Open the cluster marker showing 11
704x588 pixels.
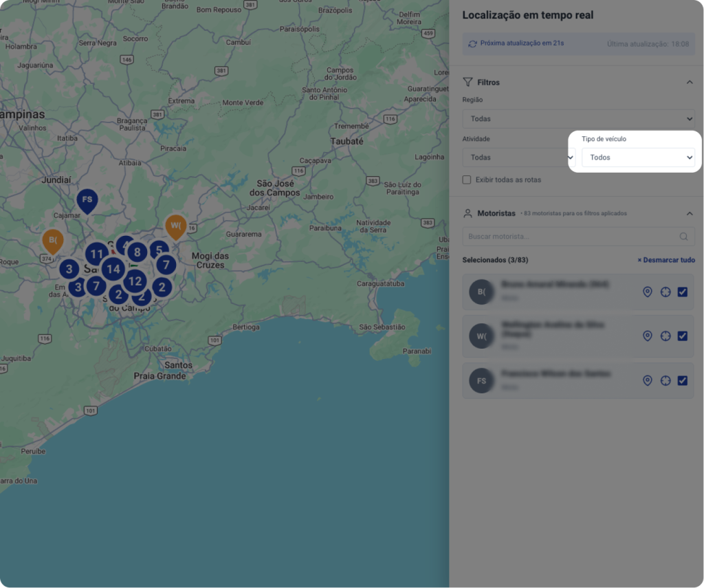pyautogui.click(x=96, y=254)
